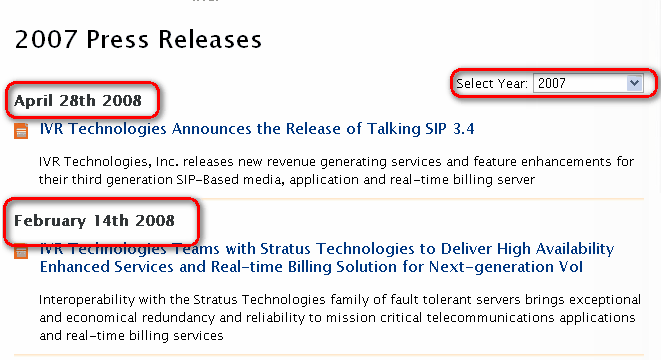Click the summary line starting 'and economical redundancy'

(337, 317)
